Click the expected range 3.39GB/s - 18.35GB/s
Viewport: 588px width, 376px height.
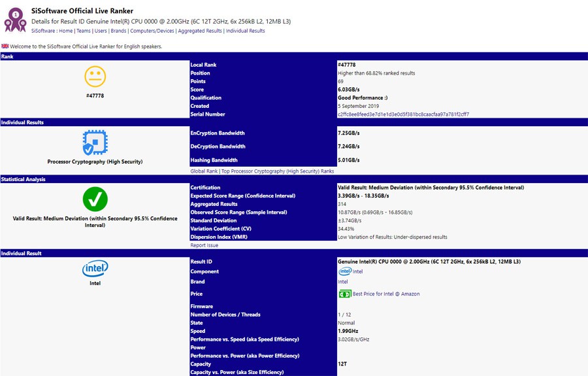[363, 196]
